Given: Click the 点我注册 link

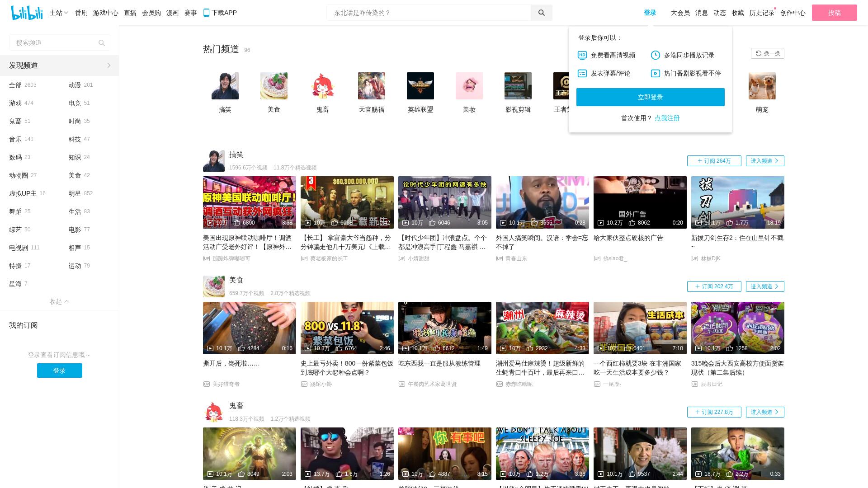Looking at the screenshot, I should coord(667,118).
